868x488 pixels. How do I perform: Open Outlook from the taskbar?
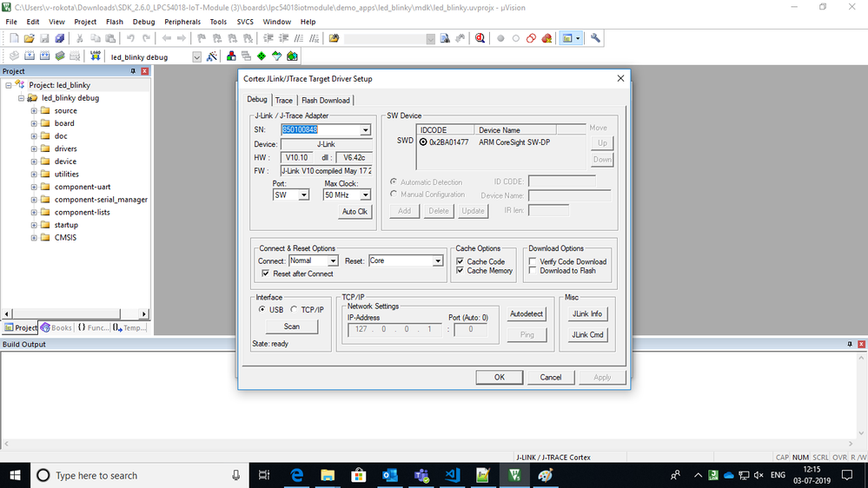coord(390,475)
